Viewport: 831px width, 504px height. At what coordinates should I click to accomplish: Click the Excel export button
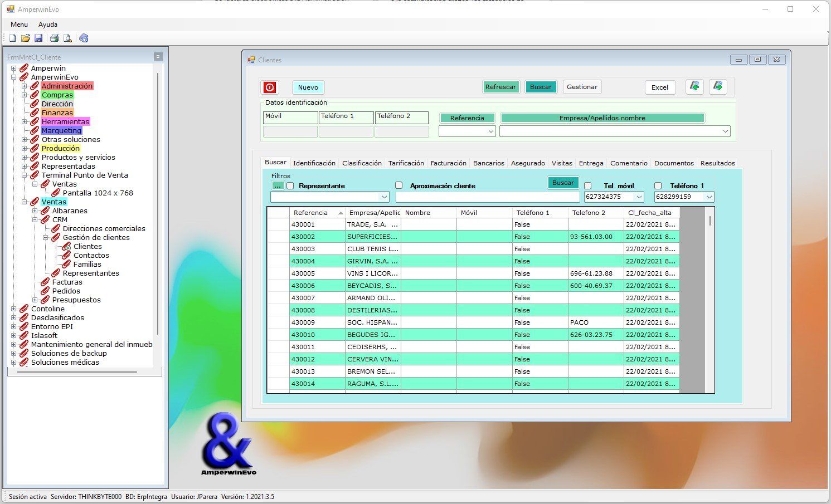coord(659,87)
